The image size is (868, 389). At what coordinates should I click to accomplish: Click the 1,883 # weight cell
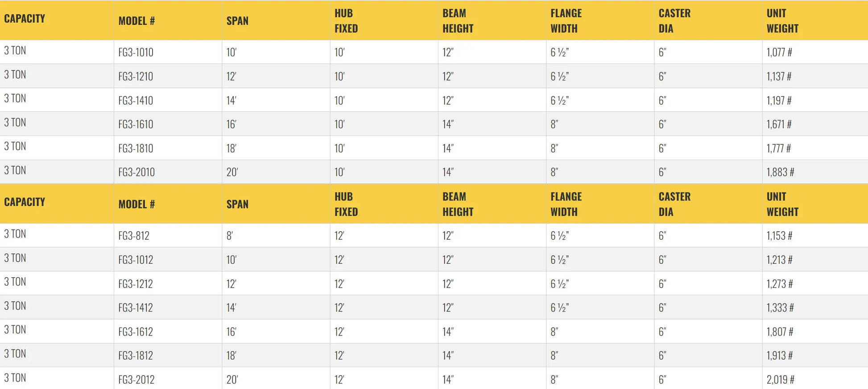click(x=780, y=172)
